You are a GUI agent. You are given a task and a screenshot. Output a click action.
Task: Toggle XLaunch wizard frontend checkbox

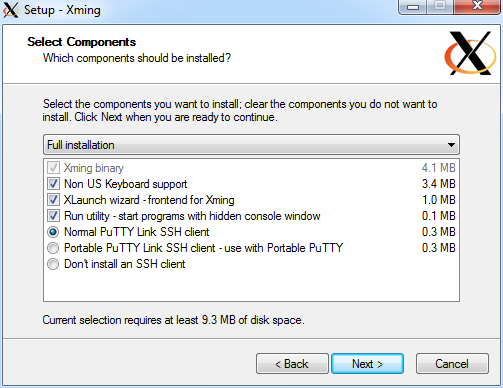click(53, 200)
